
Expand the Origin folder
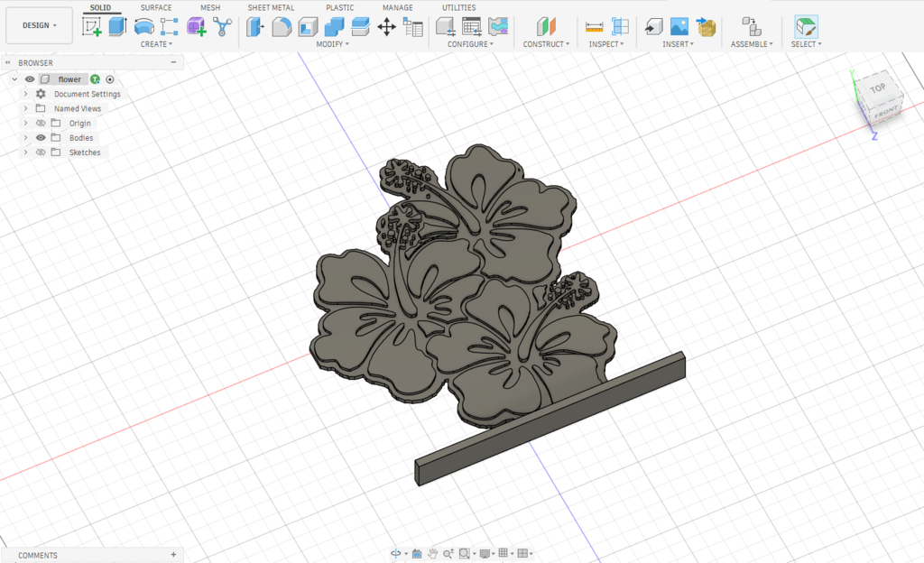[25, 123]
